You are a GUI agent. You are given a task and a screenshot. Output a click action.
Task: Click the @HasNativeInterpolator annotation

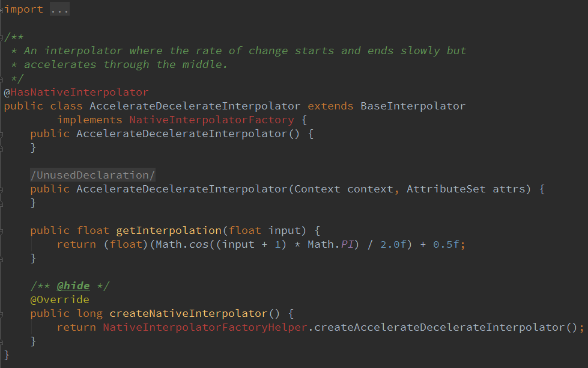point(76,92)
